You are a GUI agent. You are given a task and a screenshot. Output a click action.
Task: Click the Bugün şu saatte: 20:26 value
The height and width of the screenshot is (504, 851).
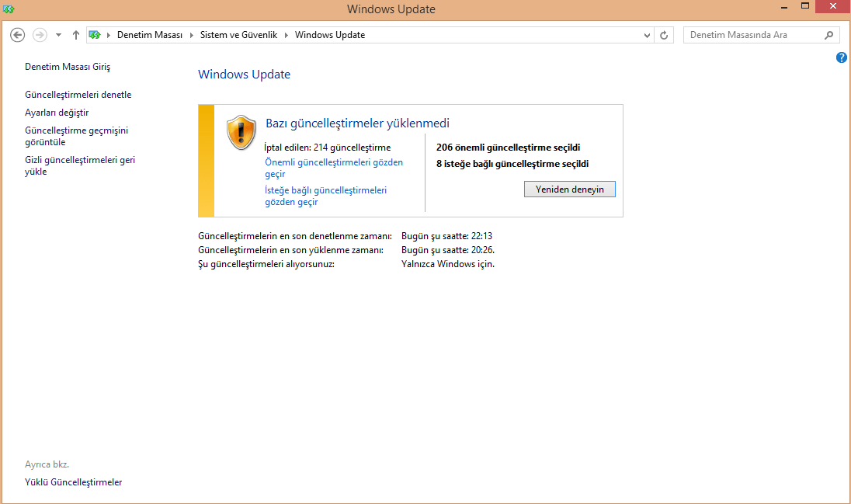click(448, 250)
